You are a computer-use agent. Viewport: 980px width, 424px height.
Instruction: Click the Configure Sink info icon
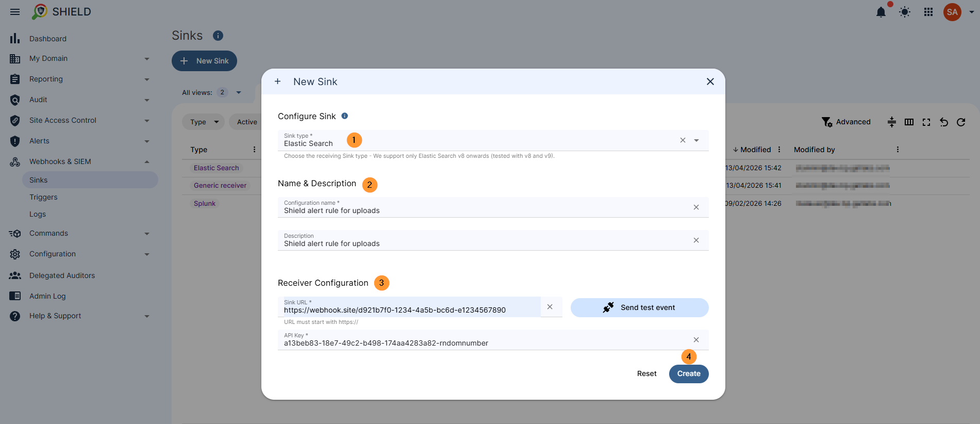(x=345, y=116)
